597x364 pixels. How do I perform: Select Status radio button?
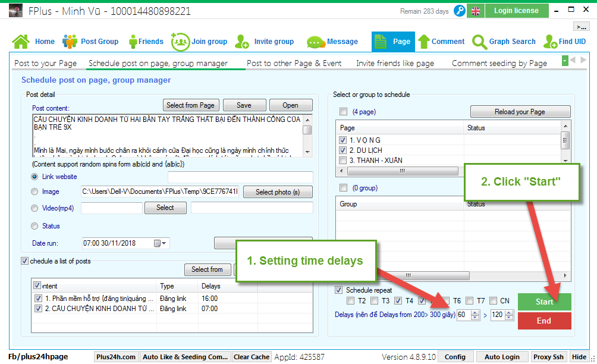pos(34,226)
